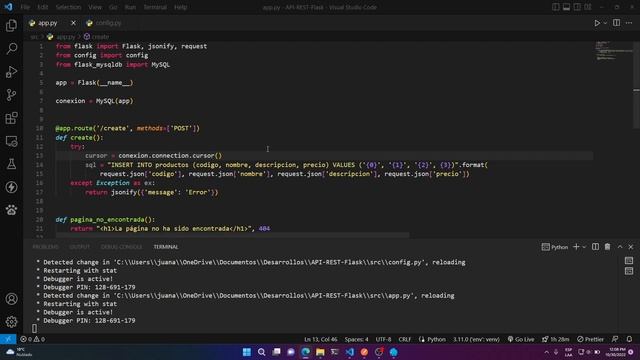Open the Search view in activity bar
The width and height of the screenshot is (640, 360).
point(11,49)
